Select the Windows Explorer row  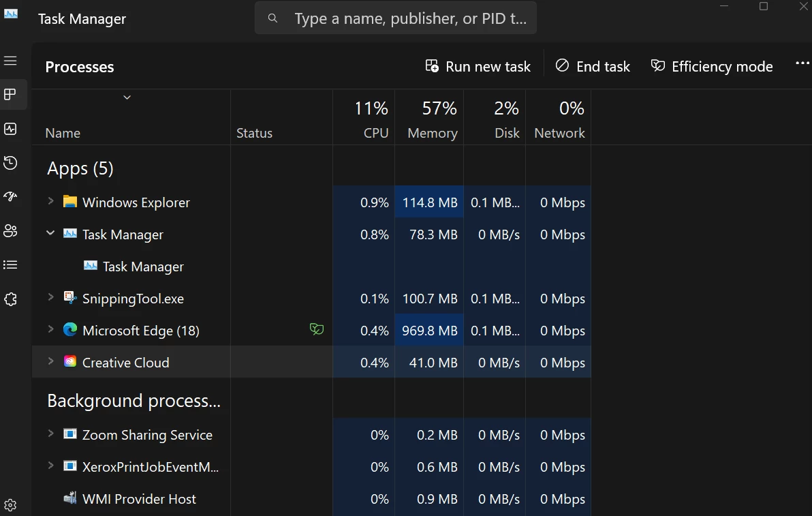(311, 202)
